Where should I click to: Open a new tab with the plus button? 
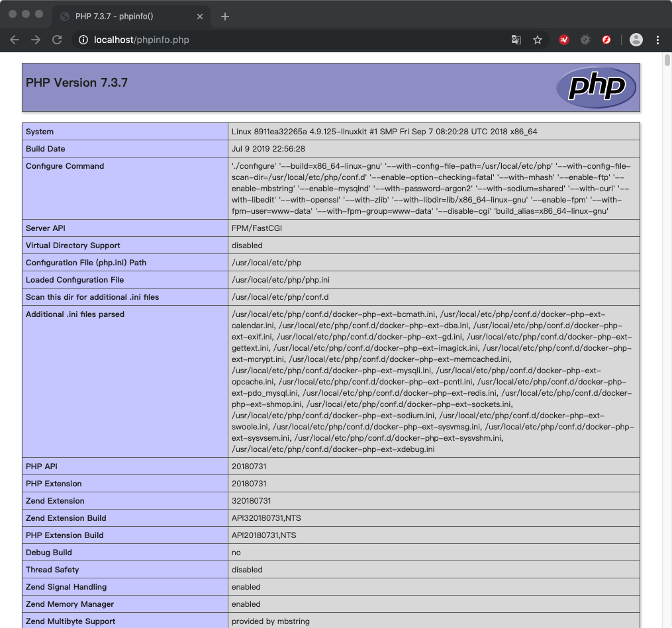tap(224, 16)
